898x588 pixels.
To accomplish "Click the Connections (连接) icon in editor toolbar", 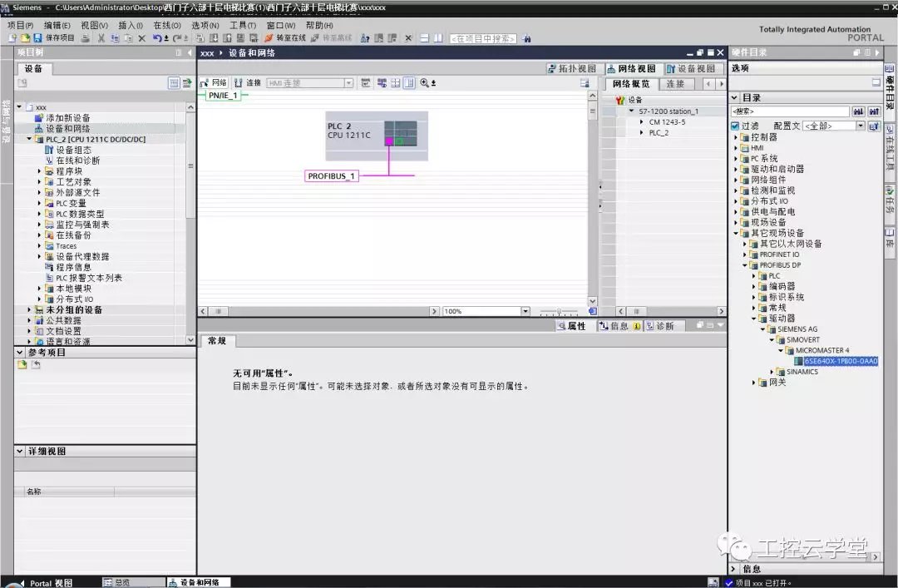I will click(248, 83).
